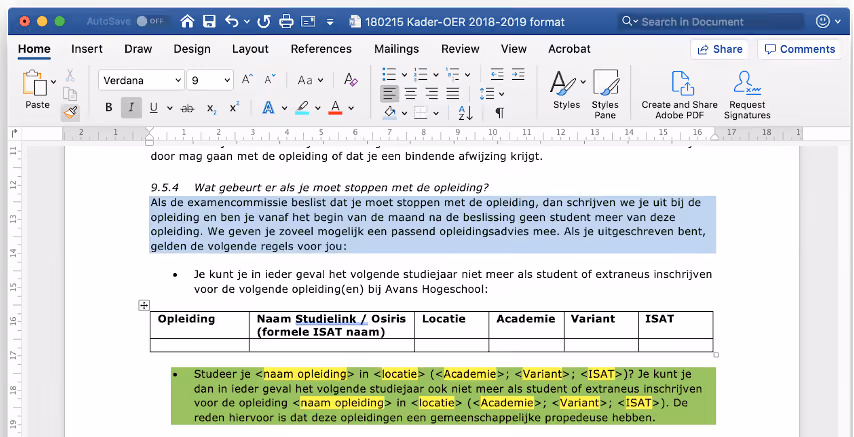Open Quick Access Toolbar customize arrow
This screenshot has width=854, height=437.
click(330, 22)
